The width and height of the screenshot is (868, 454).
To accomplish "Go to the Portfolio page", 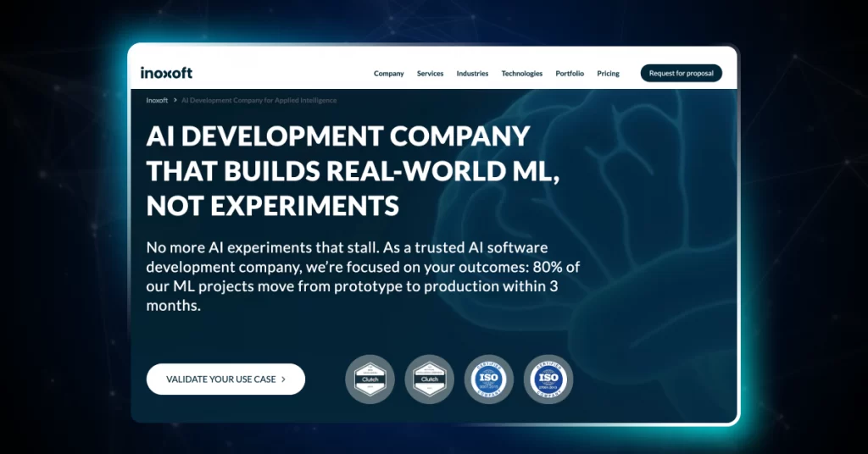I will tap(570, 73).
